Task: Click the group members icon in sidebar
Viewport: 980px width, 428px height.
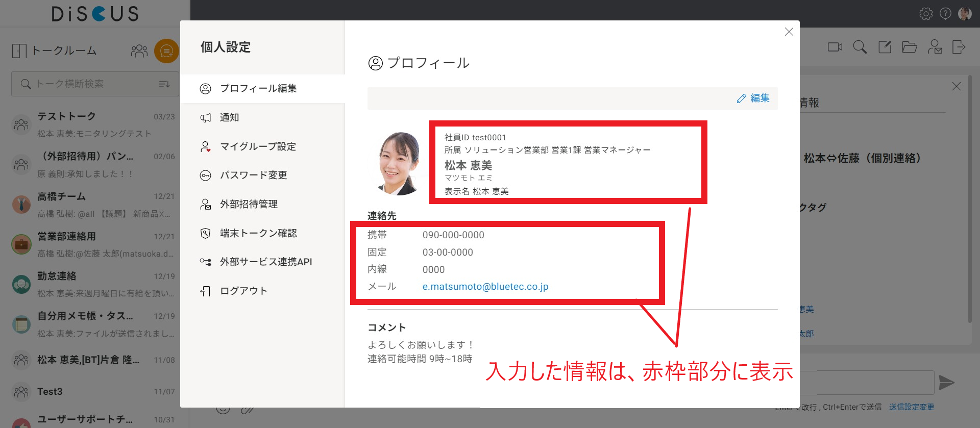Action: 139,51
